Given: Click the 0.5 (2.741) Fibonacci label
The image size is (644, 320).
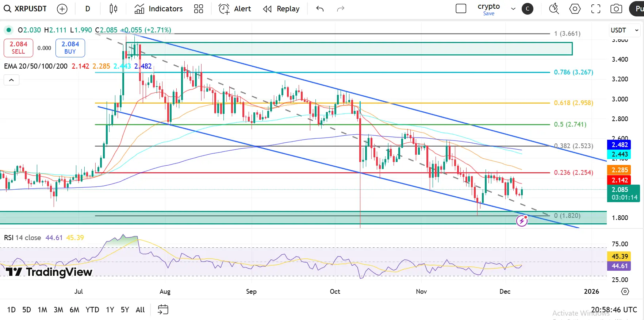Looking at the screenshot, I should 570,124.
